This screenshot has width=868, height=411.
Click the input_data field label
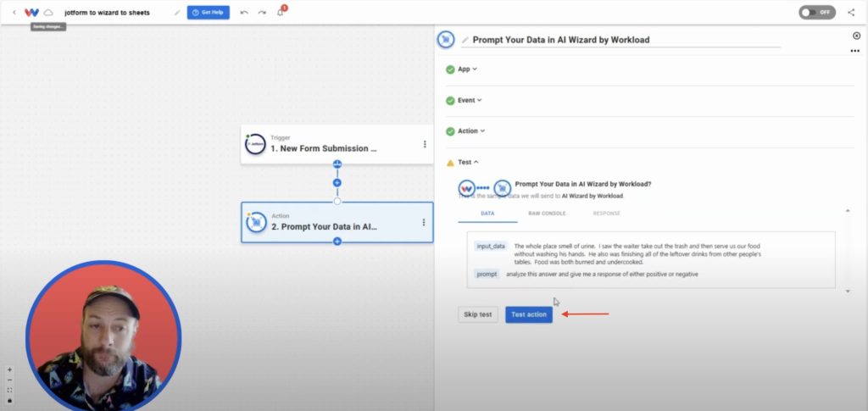click(491, 246)
